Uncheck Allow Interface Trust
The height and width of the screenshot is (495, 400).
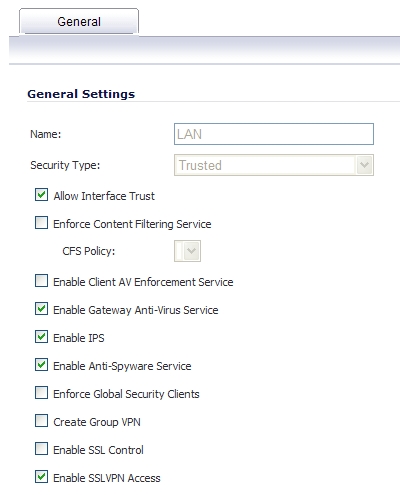[41, 195]
